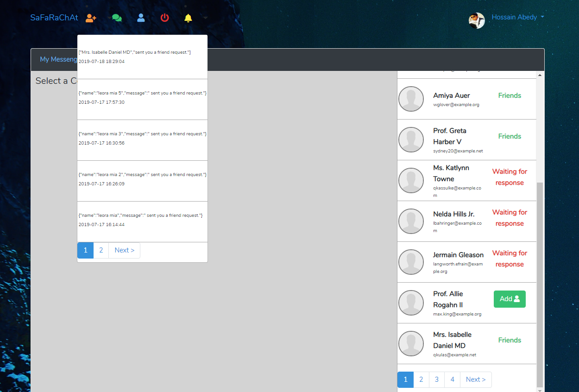Go to page 3 of the user list
This screenshot has width=579, height=392.
pos(437,379)
